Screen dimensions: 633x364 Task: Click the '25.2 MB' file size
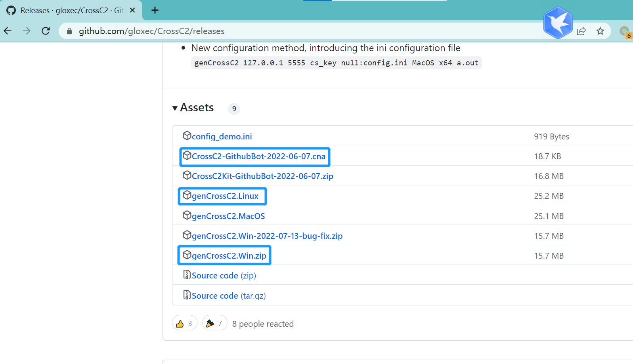tap(549, 196)
